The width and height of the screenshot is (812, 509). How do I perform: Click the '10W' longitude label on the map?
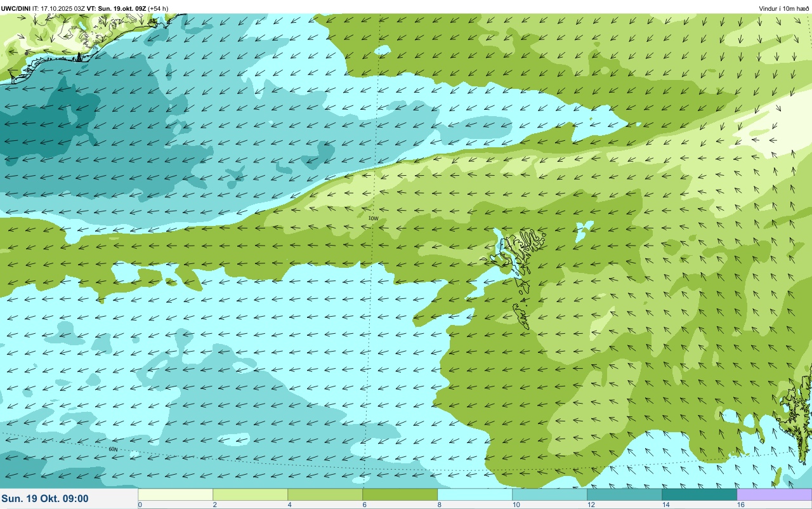coord(373,218)
